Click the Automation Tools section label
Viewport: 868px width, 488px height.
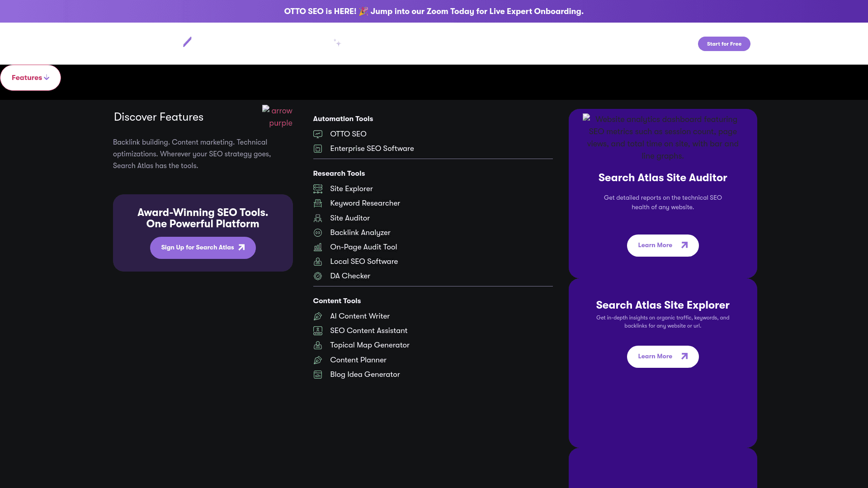click(x=343, y=119)
